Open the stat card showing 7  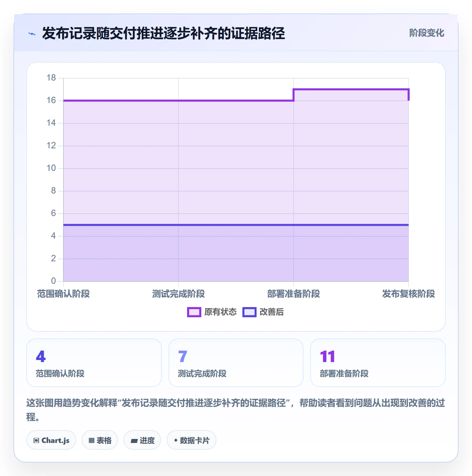[236, 363]
